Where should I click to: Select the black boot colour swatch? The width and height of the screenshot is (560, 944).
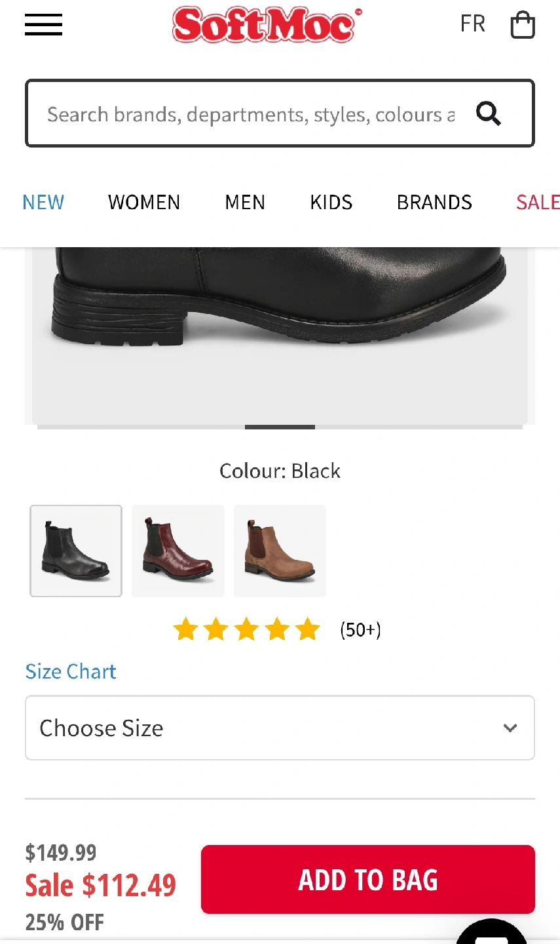(76, 551)
